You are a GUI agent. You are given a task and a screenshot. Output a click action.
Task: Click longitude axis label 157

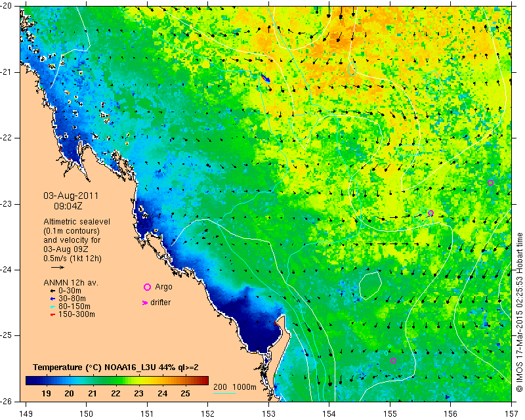511,414
